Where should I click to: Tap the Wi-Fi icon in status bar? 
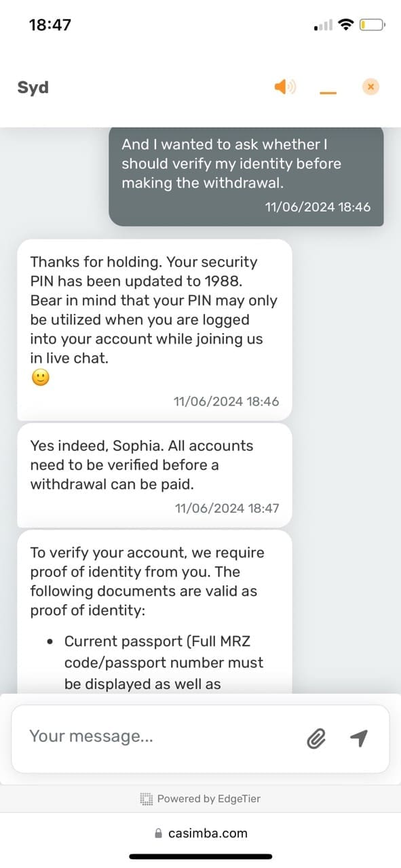(x=346, y=25)
